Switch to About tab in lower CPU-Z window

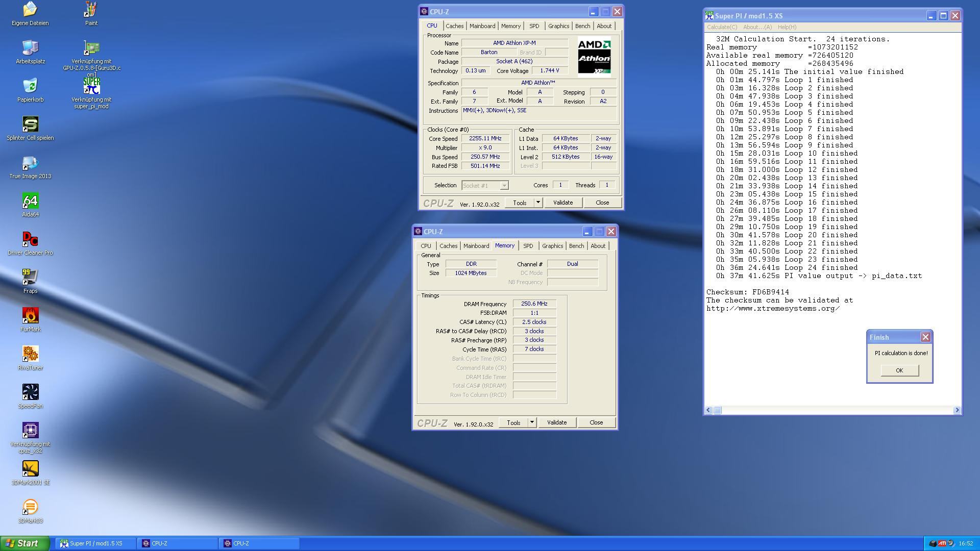tap(598, 246)
